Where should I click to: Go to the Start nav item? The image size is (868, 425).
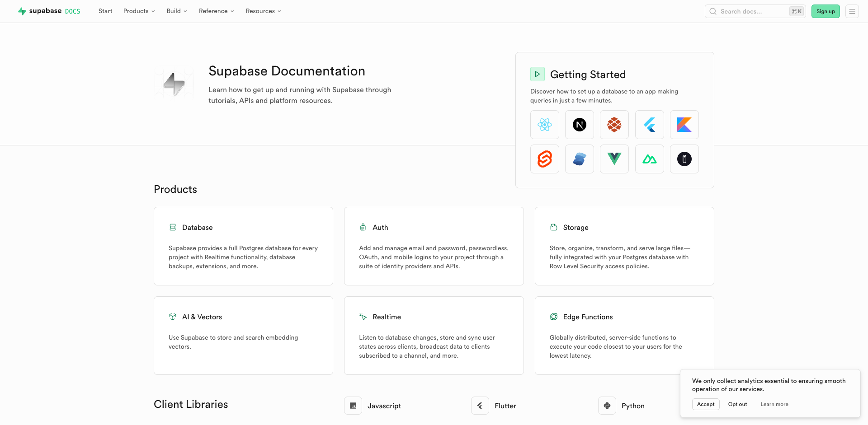point(105,11)
